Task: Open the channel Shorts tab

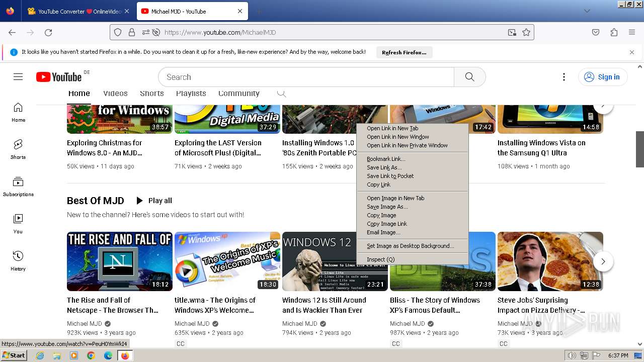Action: [151, 94]
